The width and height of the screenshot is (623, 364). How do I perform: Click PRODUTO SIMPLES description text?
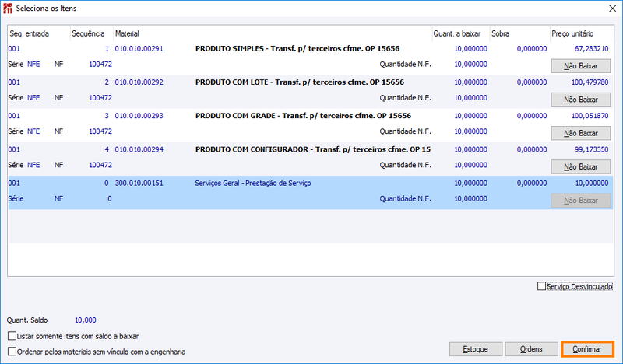pos(297,49)
